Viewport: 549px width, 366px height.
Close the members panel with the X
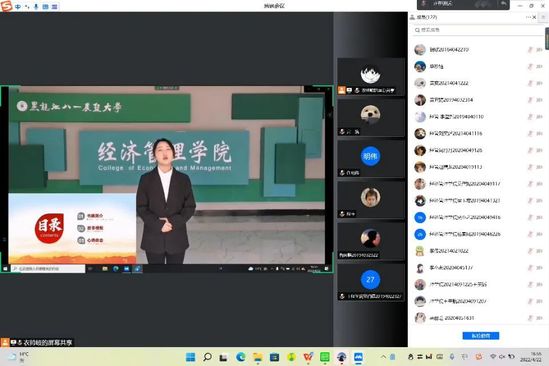click(x=534, y=17)
